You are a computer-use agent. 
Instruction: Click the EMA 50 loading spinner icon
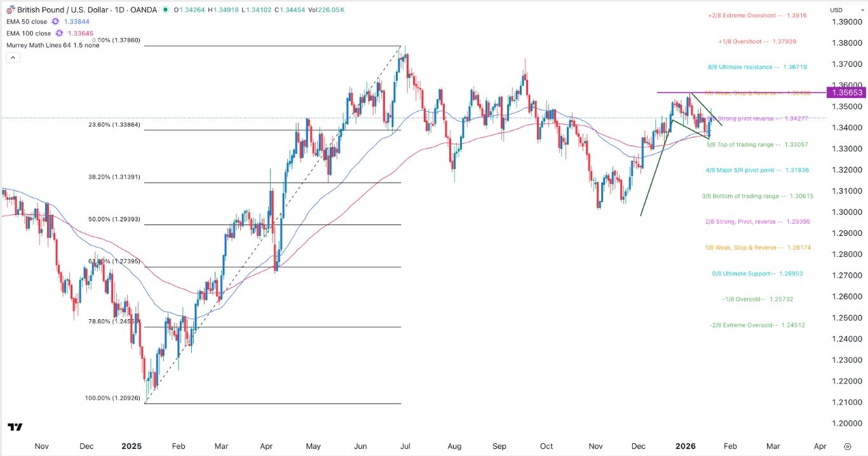tap(55, 22)
